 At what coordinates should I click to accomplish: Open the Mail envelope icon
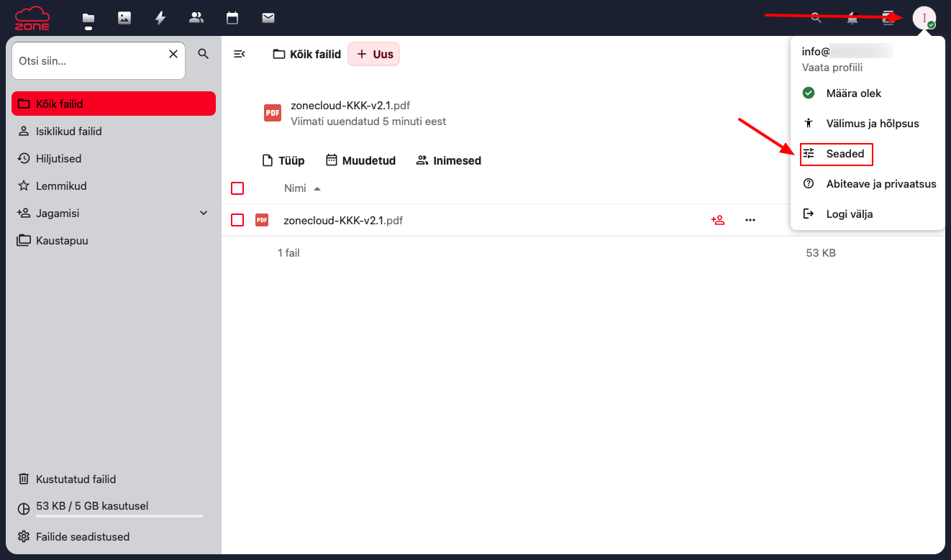point(268,18)
